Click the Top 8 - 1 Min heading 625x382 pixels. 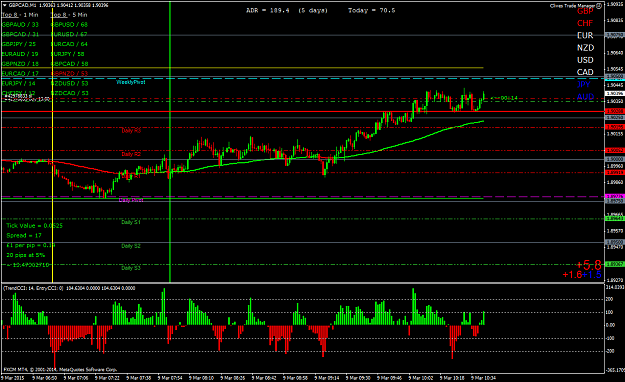20,15
